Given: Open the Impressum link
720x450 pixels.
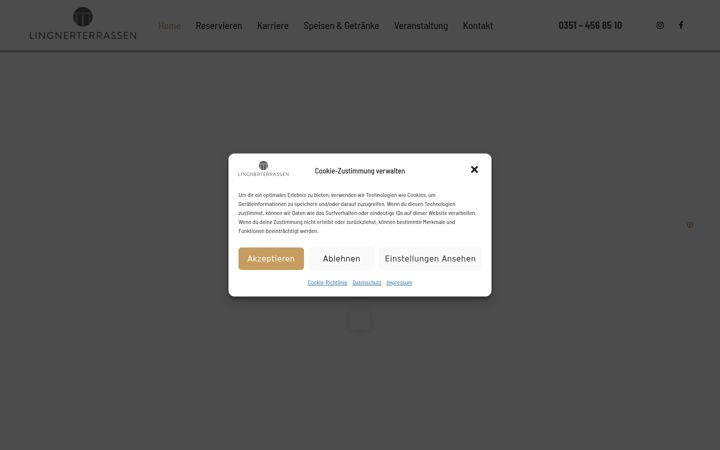Looking at the screenshot, I should tap(399, 282).
